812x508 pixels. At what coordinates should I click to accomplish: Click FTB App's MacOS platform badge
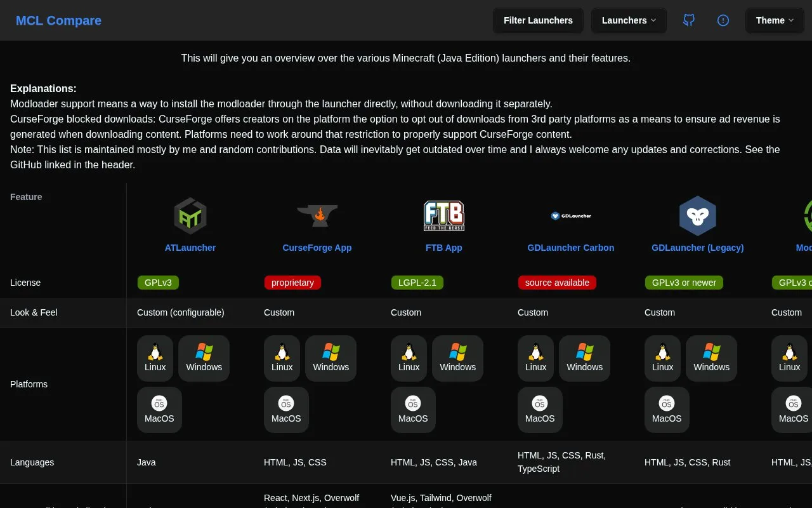413,410
